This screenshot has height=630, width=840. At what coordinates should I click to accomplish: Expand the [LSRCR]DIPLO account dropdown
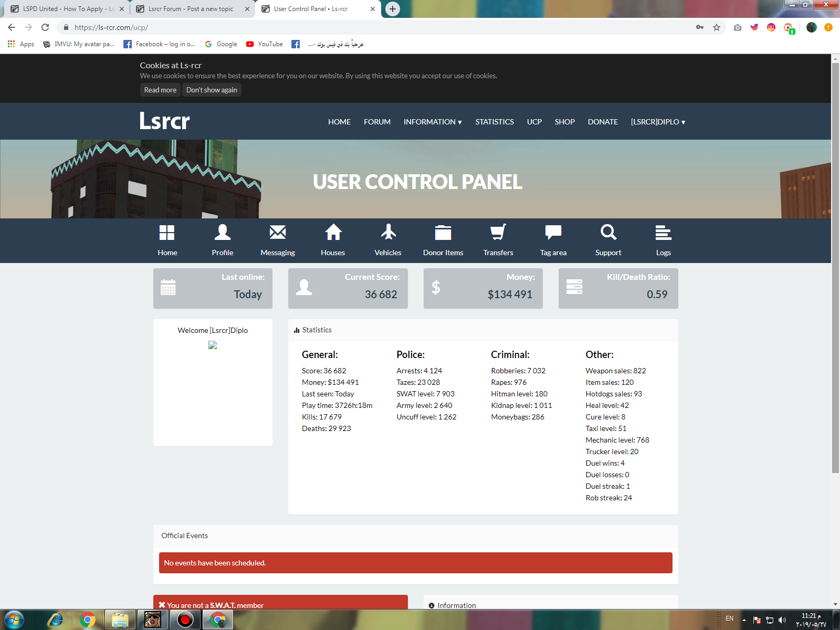658,122
